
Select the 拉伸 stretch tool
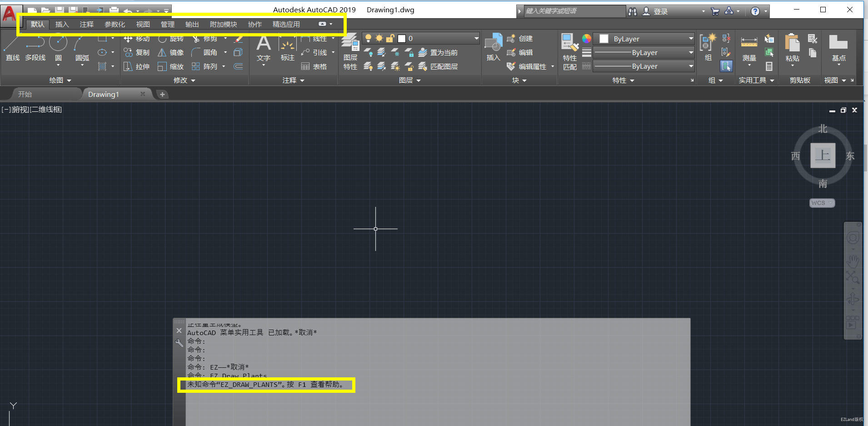[137, 67]
